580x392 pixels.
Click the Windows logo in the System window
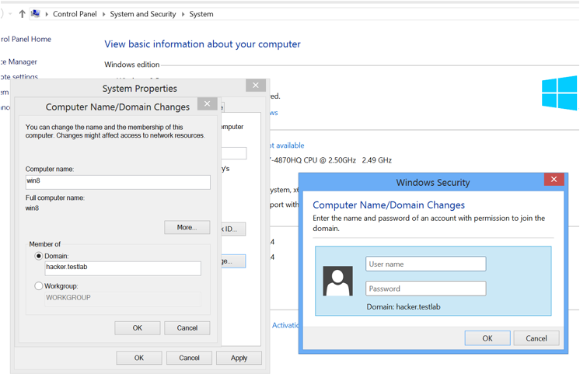point(559,93)
